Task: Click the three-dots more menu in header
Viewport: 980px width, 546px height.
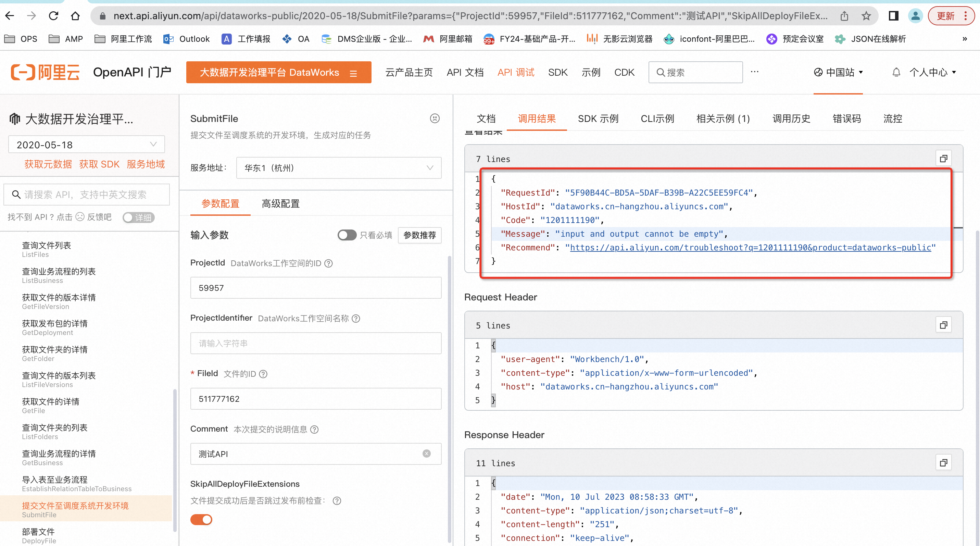Action: (x=754, y=72)
